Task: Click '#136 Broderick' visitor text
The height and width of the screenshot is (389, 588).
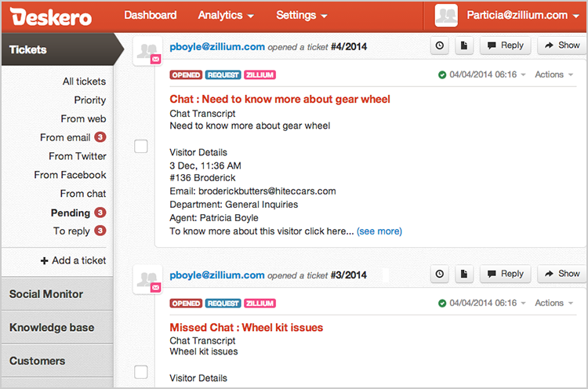Action: pos(202,178)
